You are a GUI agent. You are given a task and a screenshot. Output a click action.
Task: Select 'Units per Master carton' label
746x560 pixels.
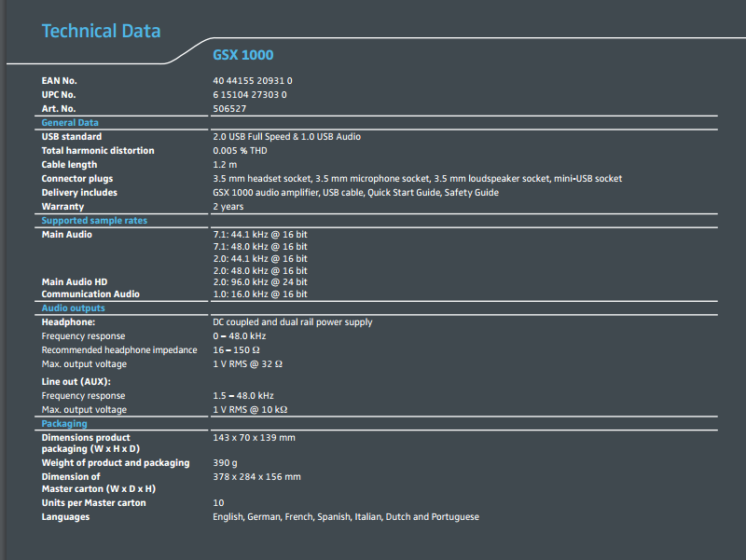[x=94, y=503]
